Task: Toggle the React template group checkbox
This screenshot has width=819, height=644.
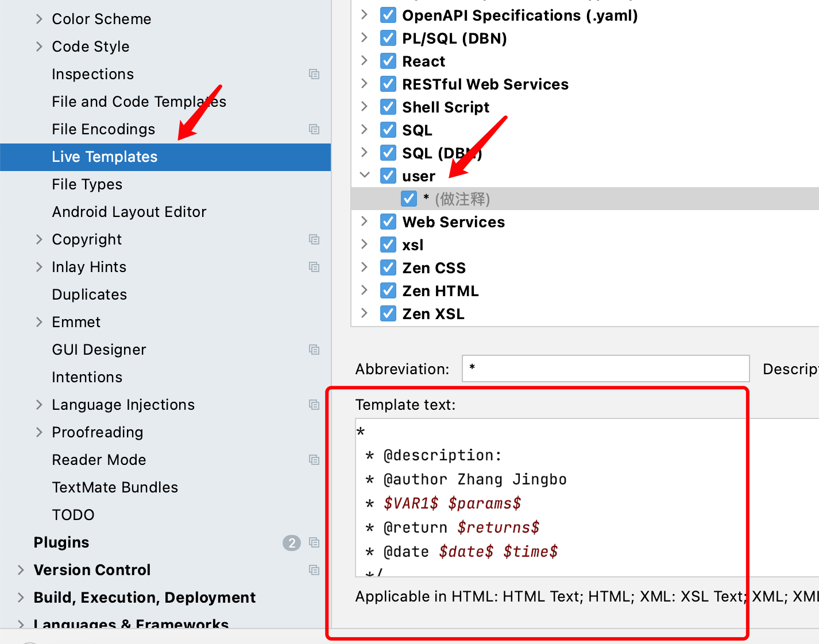Action: pyautogui.click(x=388, y=61)
